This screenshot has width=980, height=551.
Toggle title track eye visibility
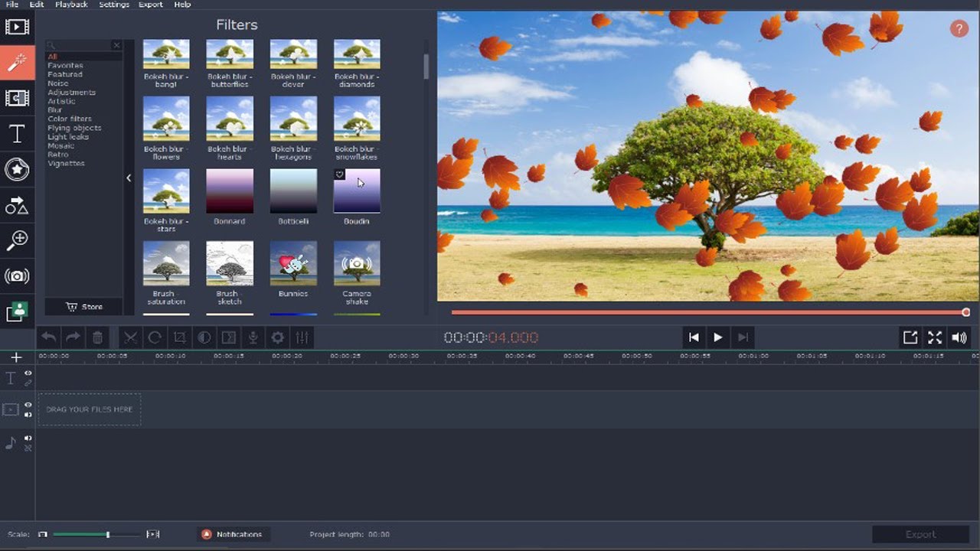coord(28,373)
